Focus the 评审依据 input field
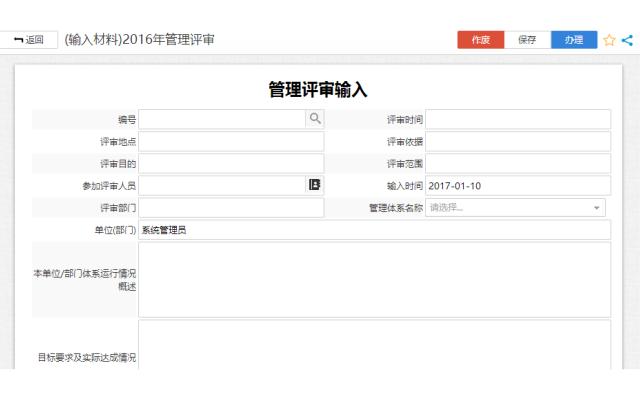Image resolution: width=640 pixels, height=400 pixels. [518, 141]
